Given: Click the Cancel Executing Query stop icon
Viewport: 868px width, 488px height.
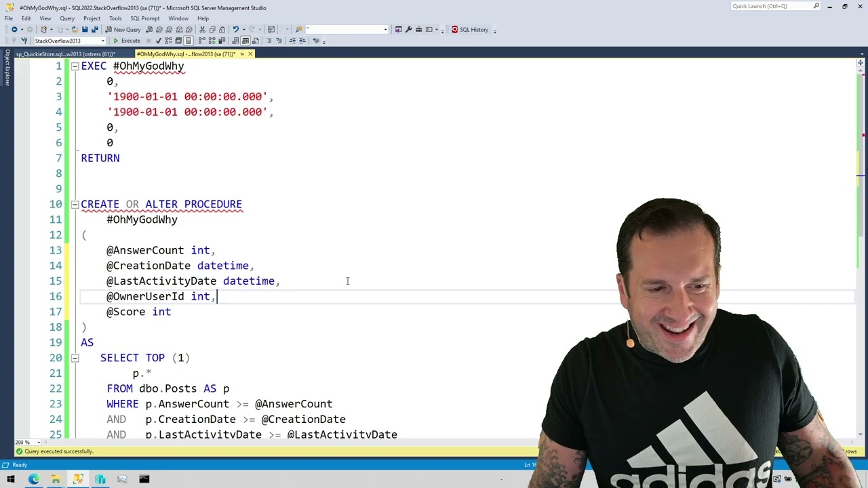Looking at the screenshot, I should click(149, 41).
